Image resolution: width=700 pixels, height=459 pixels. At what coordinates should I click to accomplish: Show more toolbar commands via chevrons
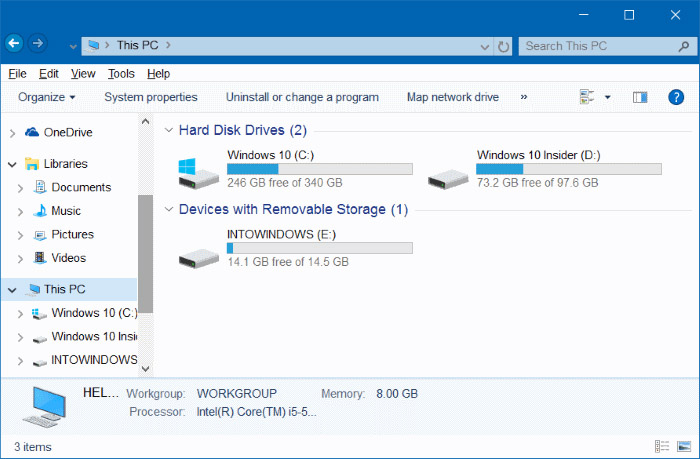point(524,97)
